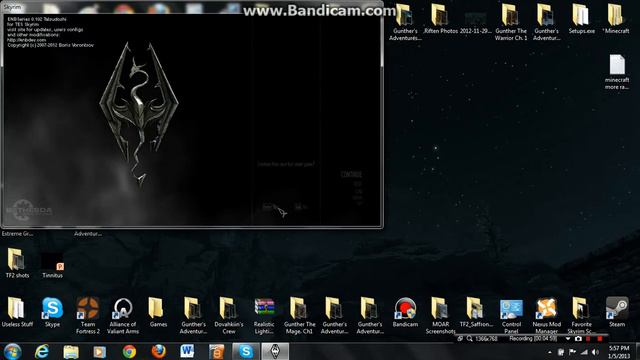Switch to Skype in the taskbar
640x360 pixels.
246,351
